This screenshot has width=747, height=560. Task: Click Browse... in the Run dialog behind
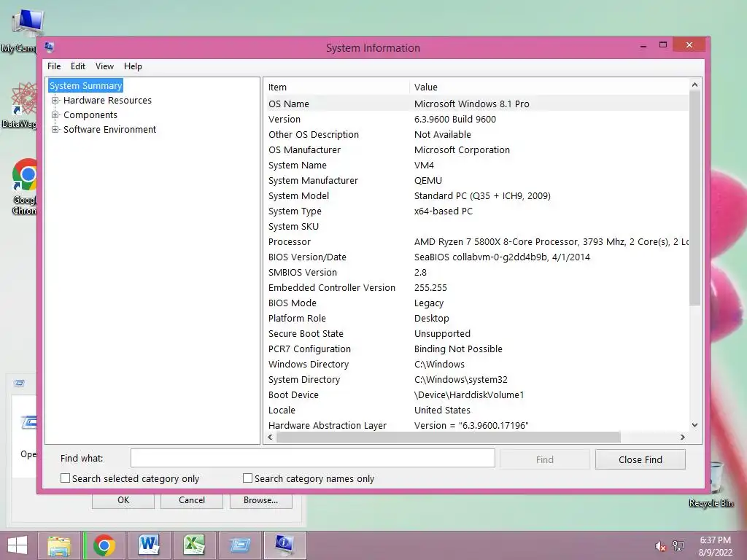(260, 500)
